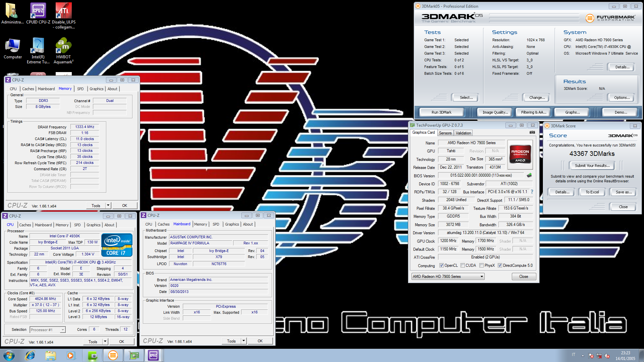
Task: Click the Intel Core i7 logo in CPU-Z
Action: click(x=117, y=245)
